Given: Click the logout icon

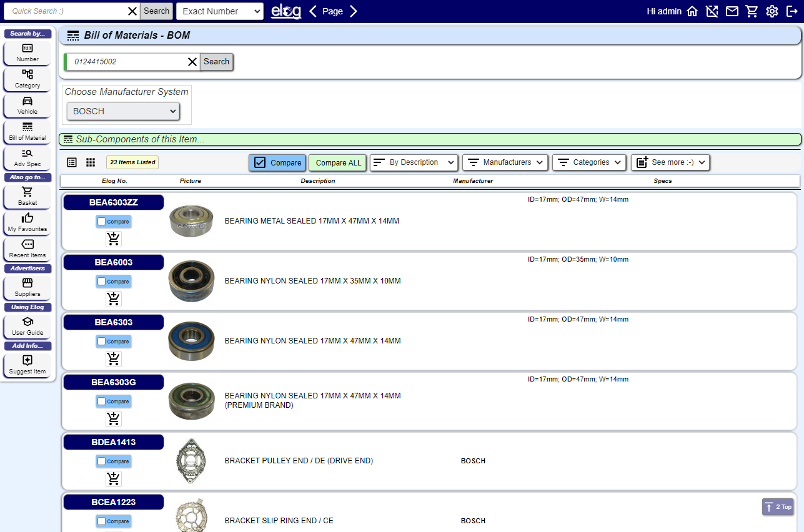Looking at the screenshot, I should tap(792, 11).
